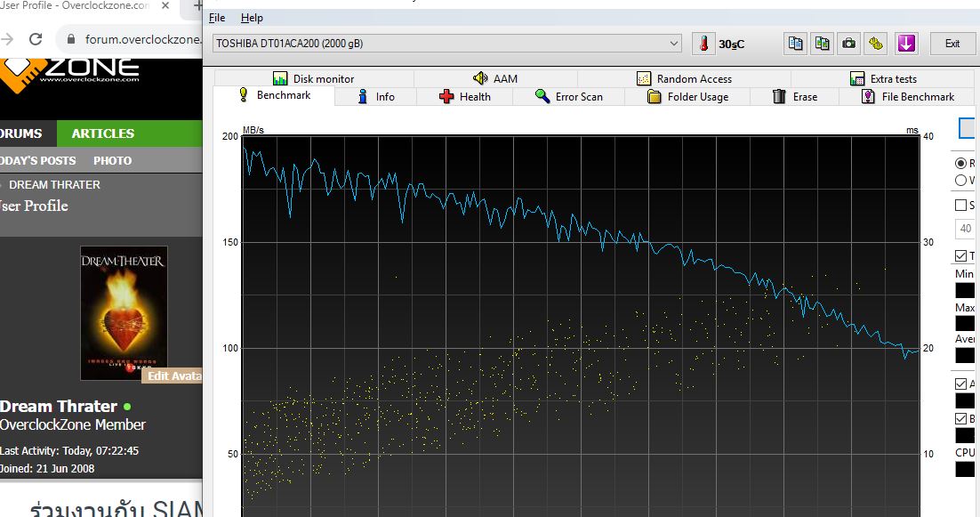Image resolution: width=980 pixels, height=517 pixels.
Task: Click the copy text results to clipboard icon
Action: [x=796, y=44]
